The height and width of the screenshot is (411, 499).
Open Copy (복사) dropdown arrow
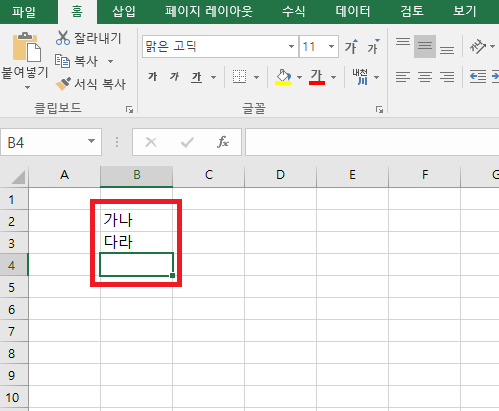click(x=110, y=61)
